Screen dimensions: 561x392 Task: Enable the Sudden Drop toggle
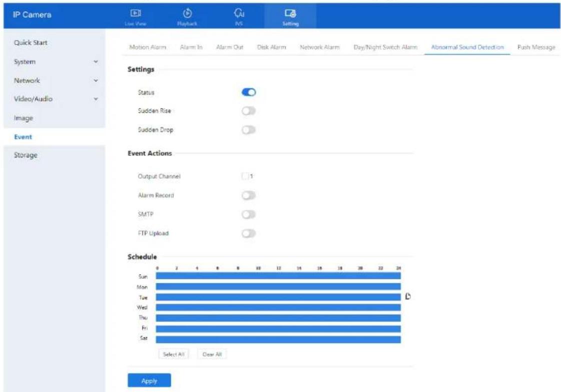(x=249, y=129)
